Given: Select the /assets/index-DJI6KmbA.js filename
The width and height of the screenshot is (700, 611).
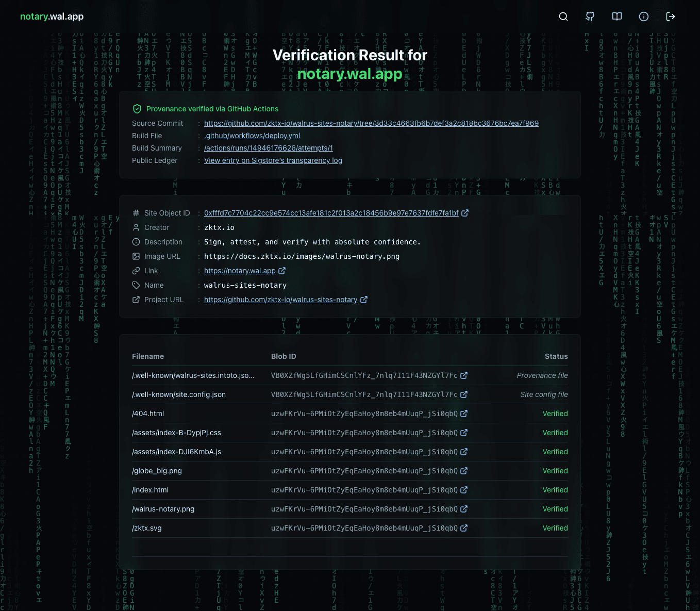Looking at the screenshot, I should [x=176, y=452].
